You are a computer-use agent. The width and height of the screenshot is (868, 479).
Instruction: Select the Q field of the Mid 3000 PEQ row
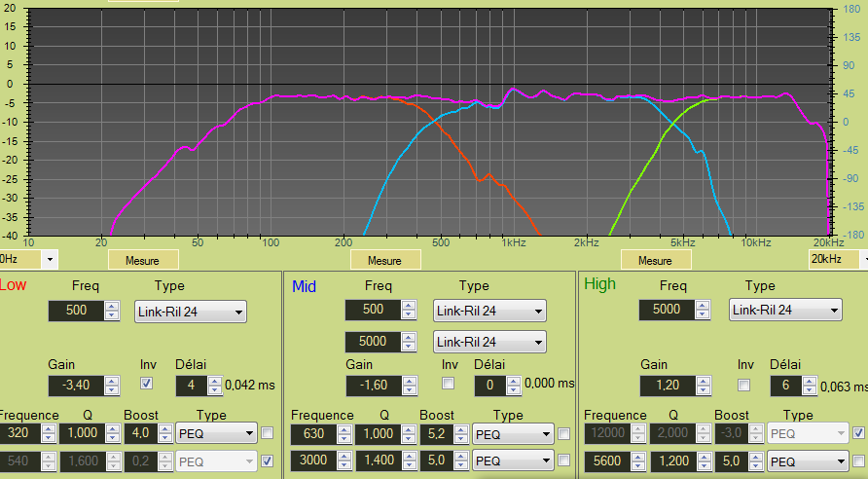pos(378,461)
